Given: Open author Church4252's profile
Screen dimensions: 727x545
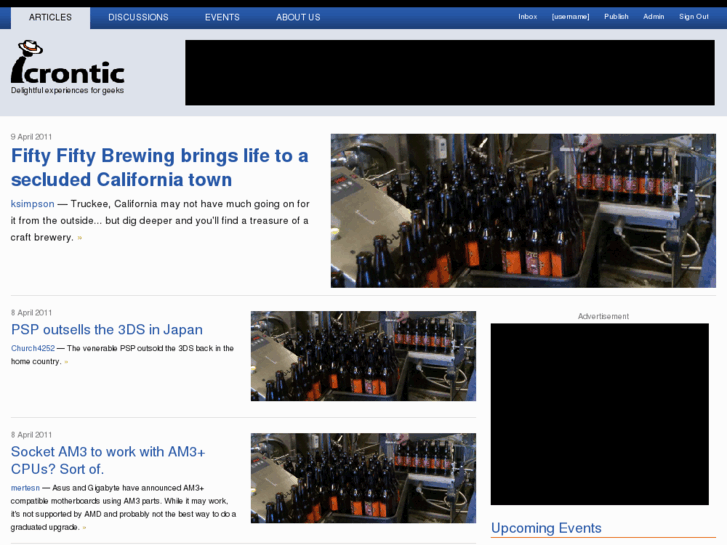Looking at the screenshot, I should [x=33, y=348].
